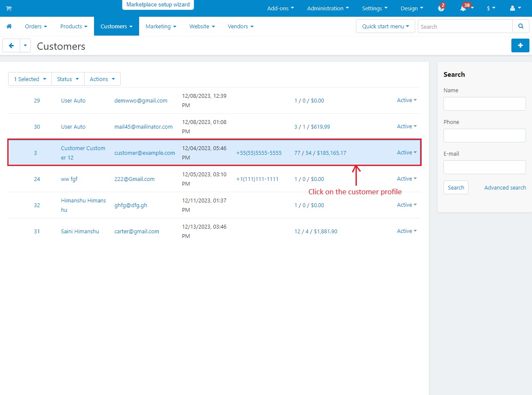Focus the Name search field
532x395 pixels.
tap(484, 104)
